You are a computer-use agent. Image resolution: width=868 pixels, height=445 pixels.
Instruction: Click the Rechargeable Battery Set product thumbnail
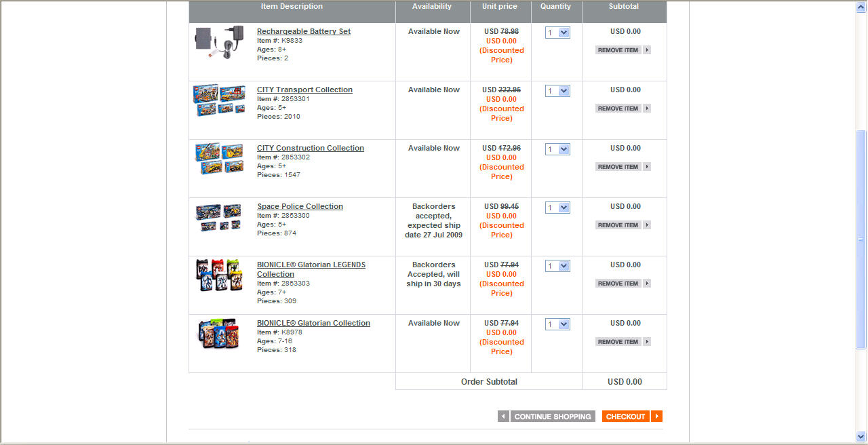click(x=220, y=43)
